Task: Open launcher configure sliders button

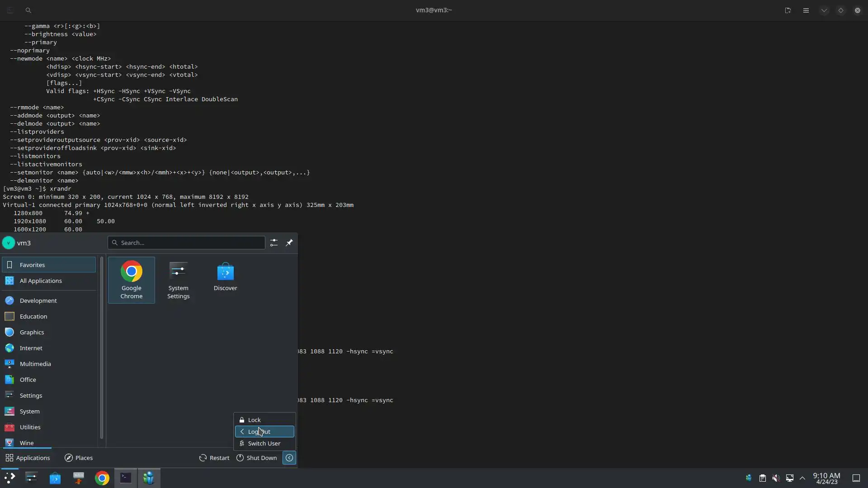Action: (274, 243)
